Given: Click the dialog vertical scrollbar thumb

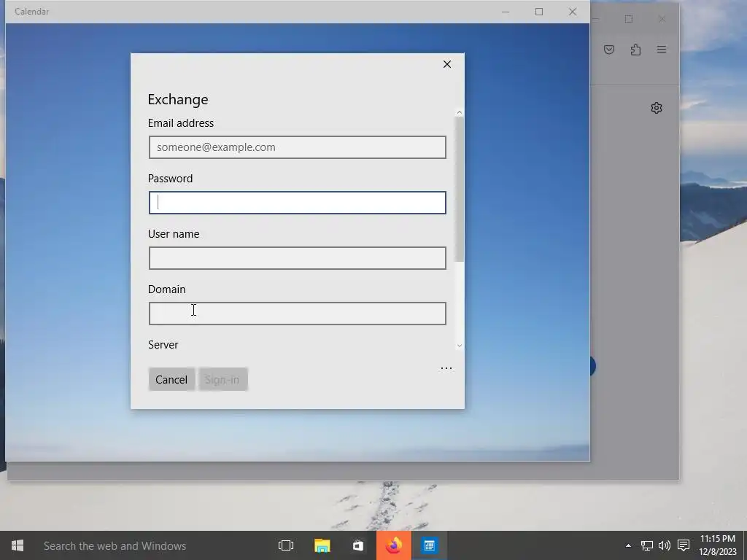Looking at the screenshot, I should [x=460, y=189].
